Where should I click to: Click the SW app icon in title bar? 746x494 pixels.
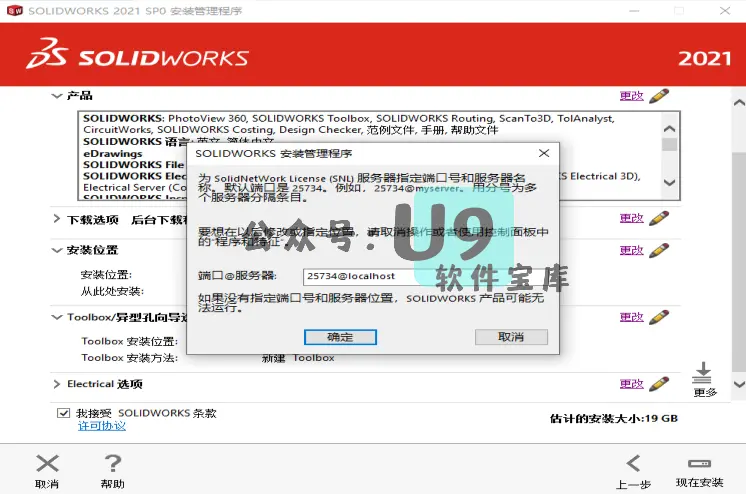point(15,10)
